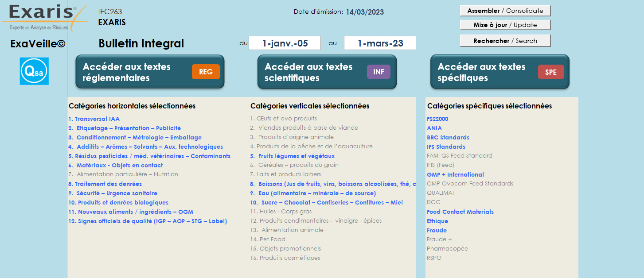644x278 pixels.
Task: Select 16. Produits cosmétiques
Action: coord(285,258)
